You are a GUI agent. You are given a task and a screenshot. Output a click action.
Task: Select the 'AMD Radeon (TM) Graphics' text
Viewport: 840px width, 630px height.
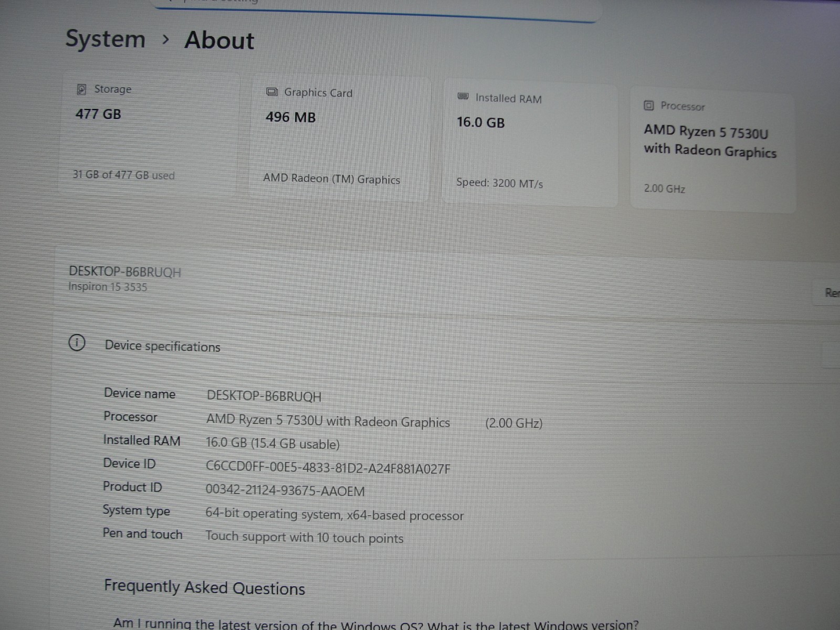pyautogui.click(x=332, y=179)
